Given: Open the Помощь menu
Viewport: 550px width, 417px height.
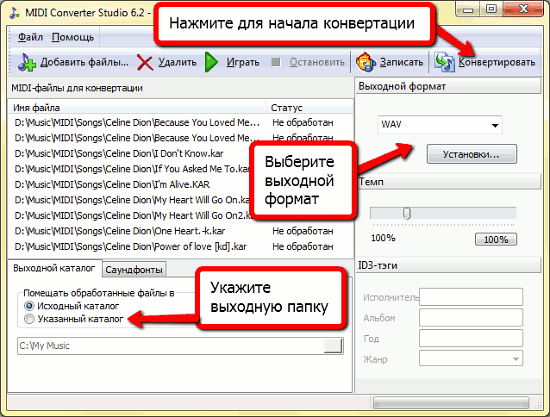Looking at the screenshot, I should click(x=73, y=37).
